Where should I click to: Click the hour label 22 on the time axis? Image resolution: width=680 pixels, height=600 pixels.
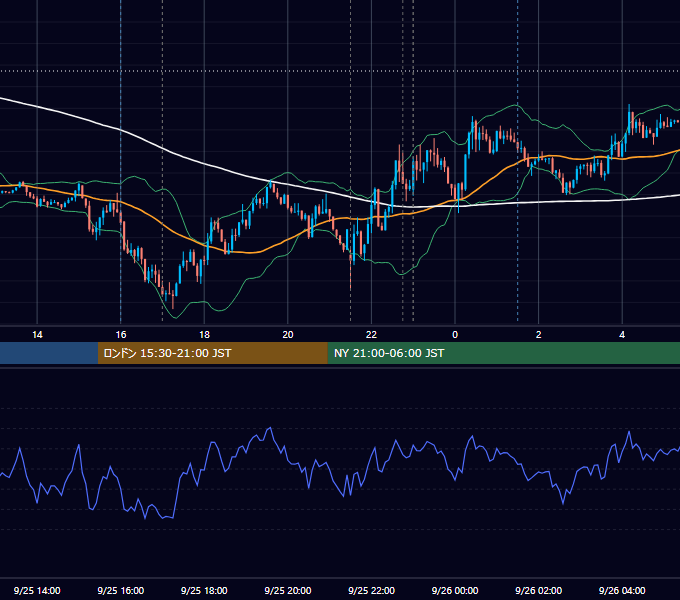371,335
